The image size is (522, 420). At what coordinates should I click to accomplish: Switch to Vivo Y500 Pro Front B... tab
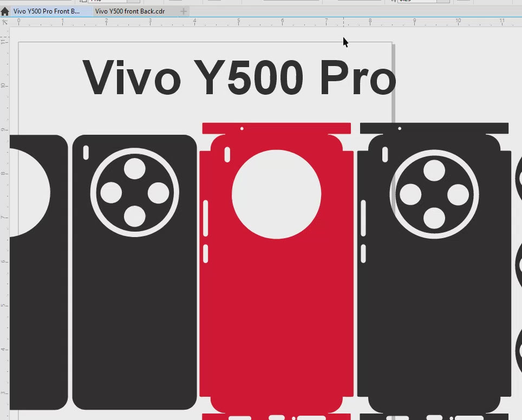pyautogui.click(x=46, y=11)
